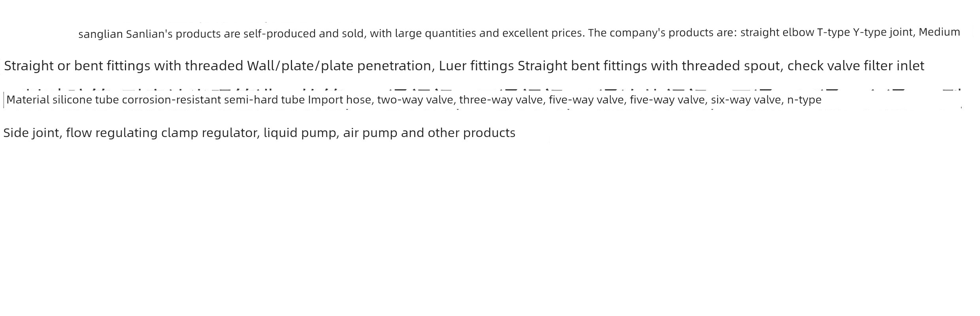Click the words "corrosion-resistant semi-hard tube"

pos(213,100)
